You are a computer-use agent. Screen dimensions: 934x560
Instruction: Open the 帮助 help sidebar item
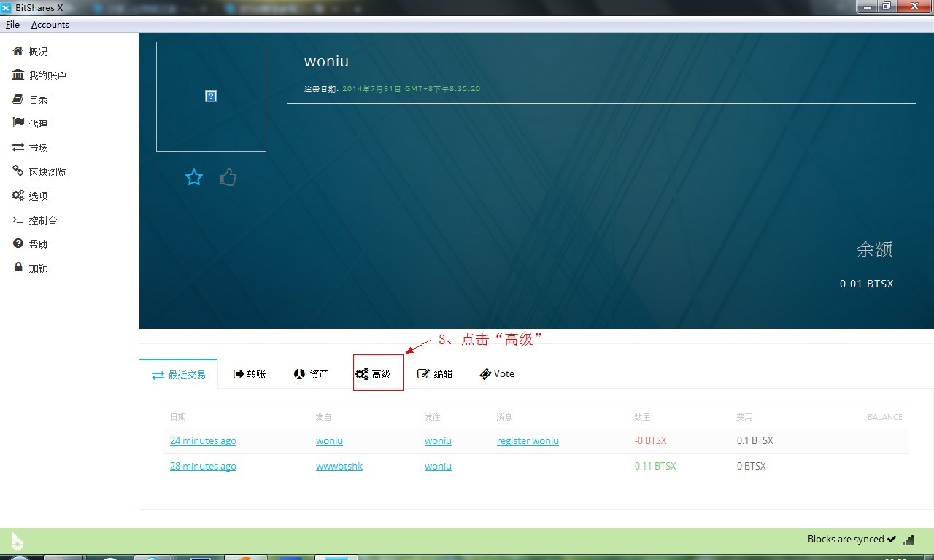31,244
